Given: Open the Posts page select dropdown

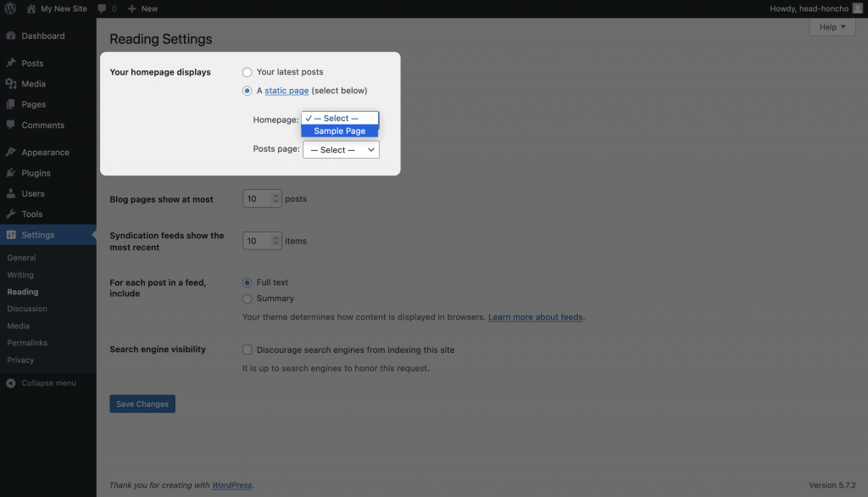Looking at the screenshot, I should click(x=341, y=150).
